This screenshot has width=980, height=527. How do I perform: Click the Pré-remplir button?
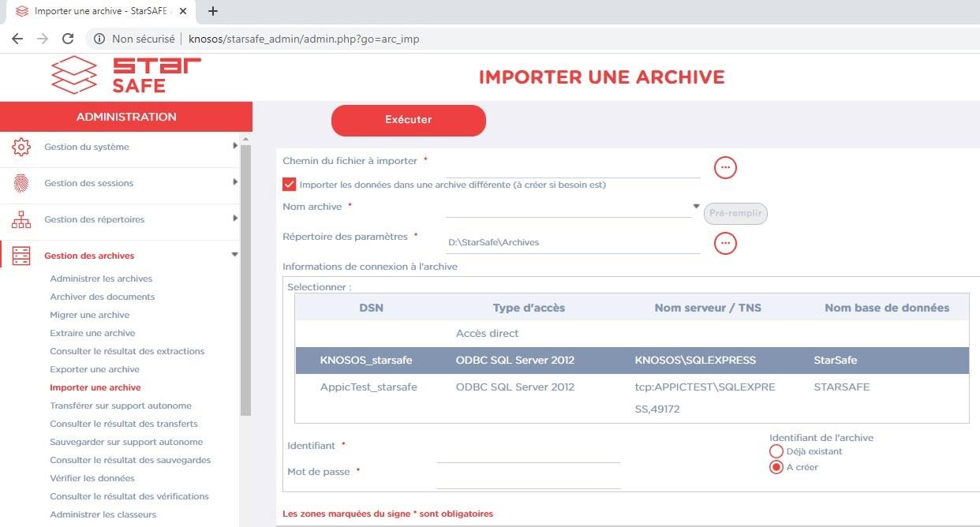click(735, 214)
